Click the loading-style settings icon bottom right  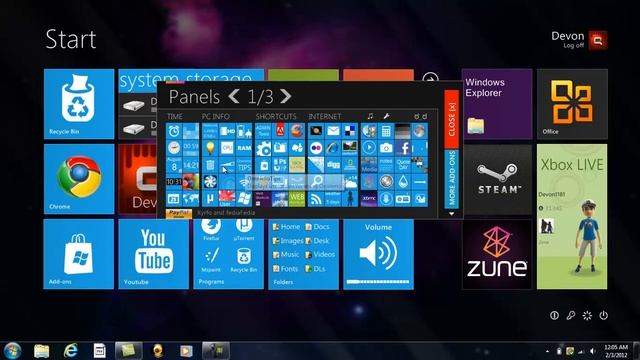tap(587, 315)
